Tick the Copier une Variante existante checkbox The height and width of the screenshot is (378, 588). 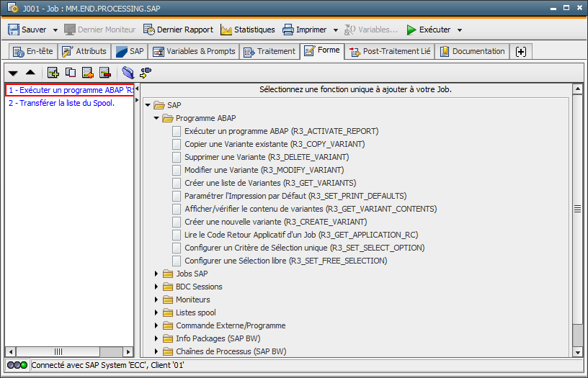(x=177, y=144)
